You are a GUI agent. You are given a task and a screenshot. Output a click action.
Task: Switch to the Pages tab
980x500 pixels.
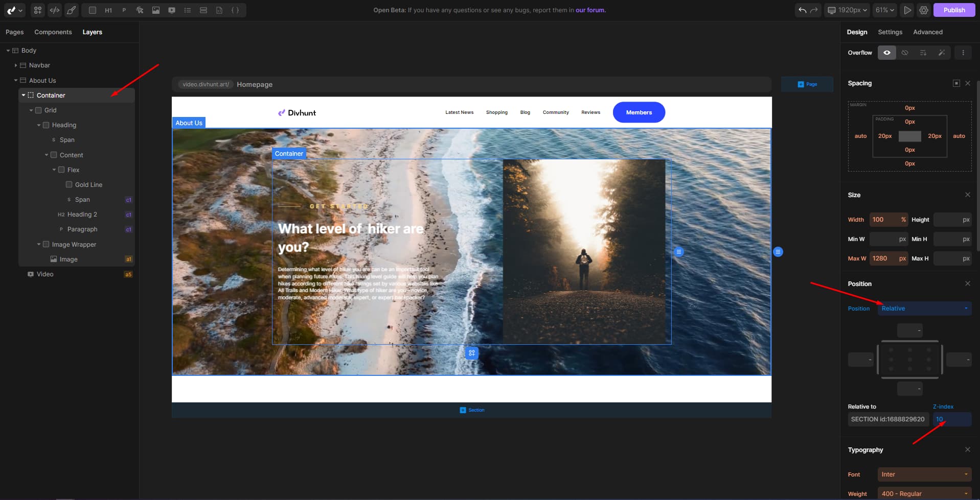(15, 32)
